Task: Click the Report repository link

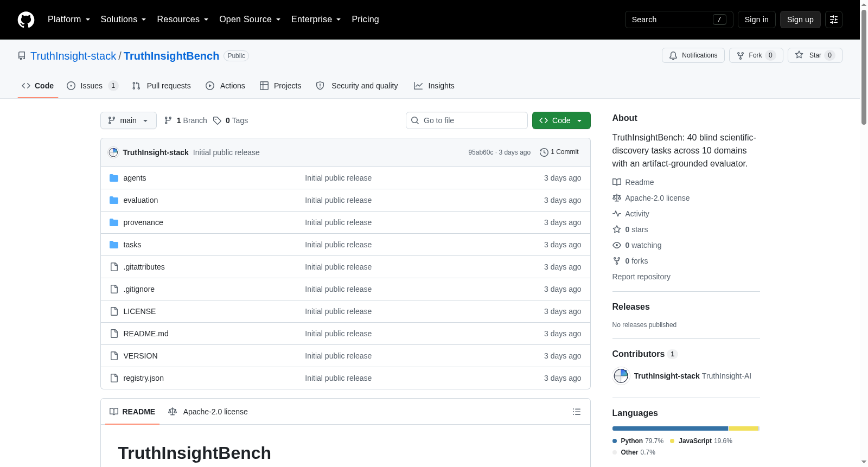Action: pyautogui.click(x=641, y=277)
